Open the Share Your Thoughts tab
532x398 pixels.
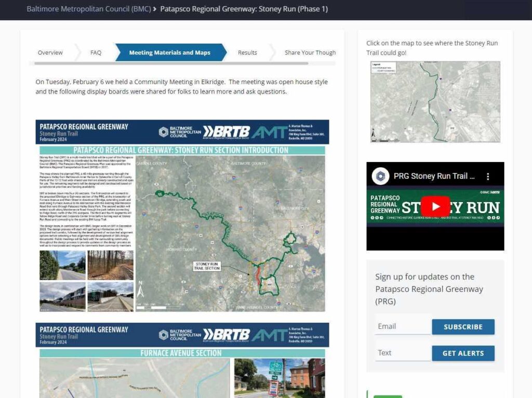[x=310, y=52]
